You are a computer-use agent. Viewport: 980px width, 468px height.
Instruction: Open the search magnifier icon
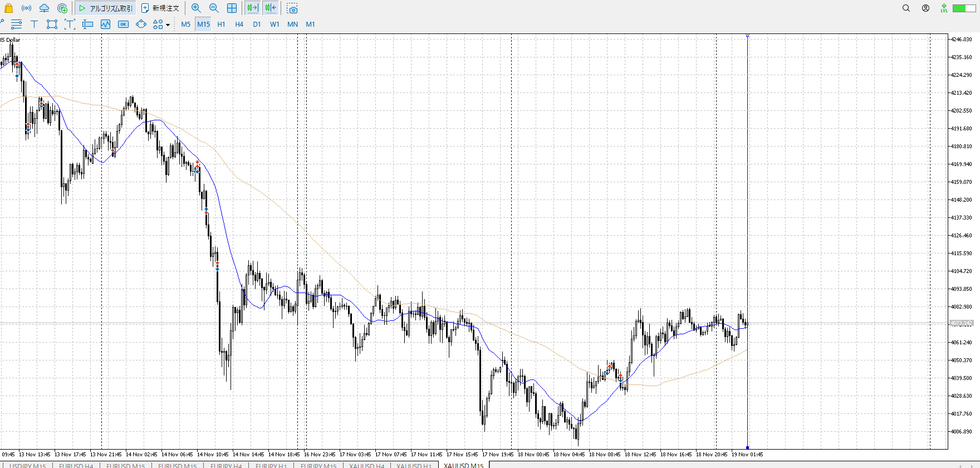point(906,8)
